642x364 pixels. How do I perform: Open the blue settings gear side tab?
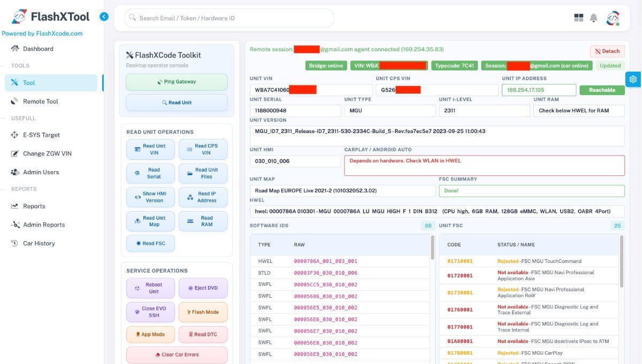pyautogui.click(x=633, y=79)
